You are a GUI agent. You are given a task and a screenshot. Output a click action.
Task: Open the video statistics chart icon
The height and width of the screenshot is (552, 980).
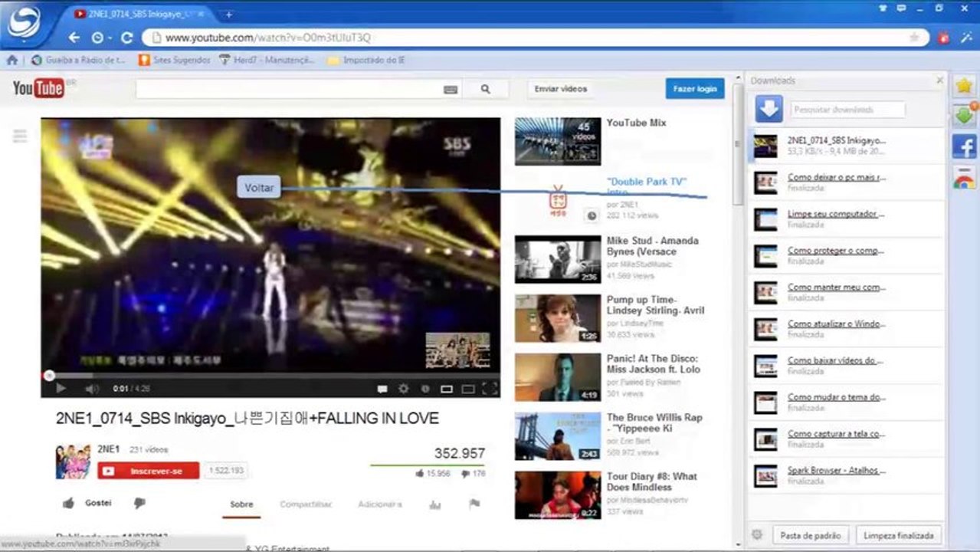(435, 504)
